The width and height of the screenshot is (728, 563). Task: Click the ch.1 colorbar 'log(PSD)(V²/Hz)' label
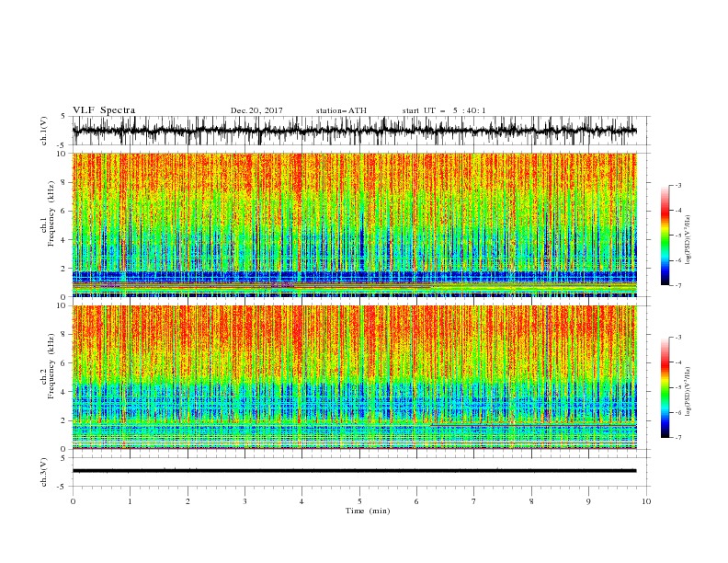click(x=688, y=240)
